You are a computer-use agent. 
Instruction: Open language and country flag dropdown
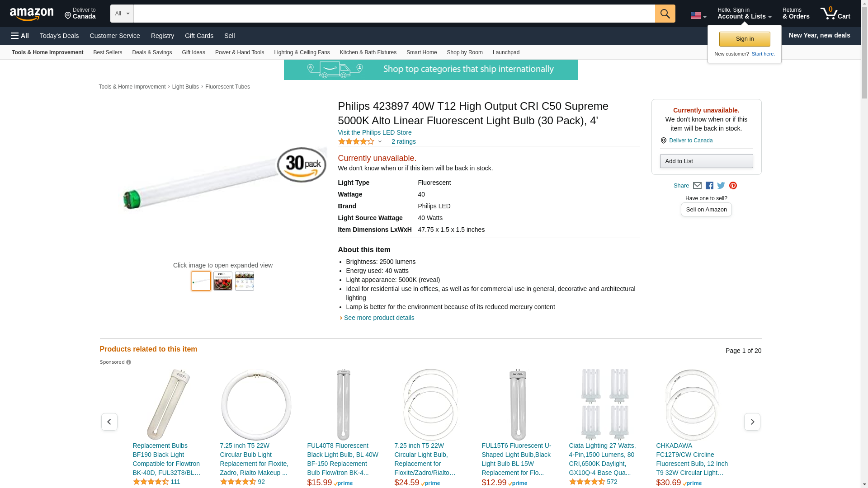(x=698, y=16)
